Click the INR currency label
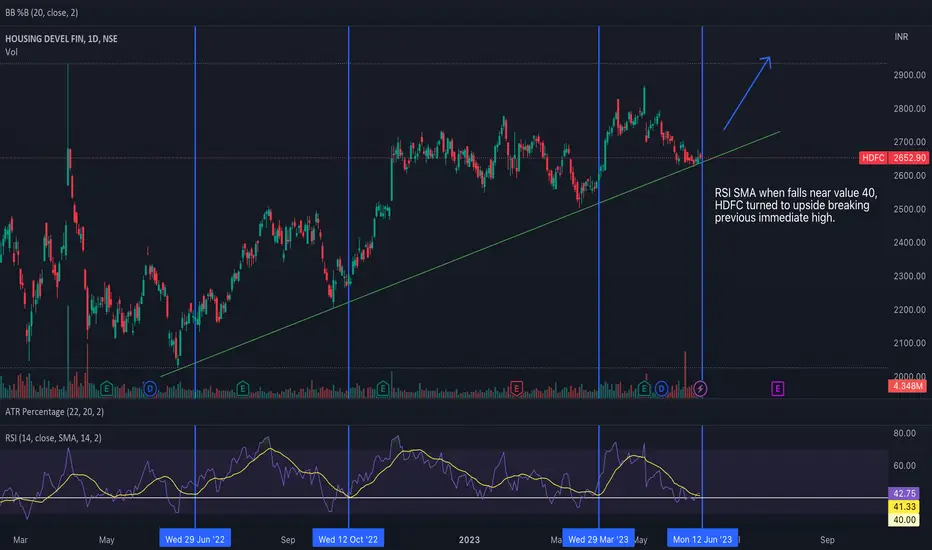The height and width of the screenshot is (550, 932). coord(901,37)
